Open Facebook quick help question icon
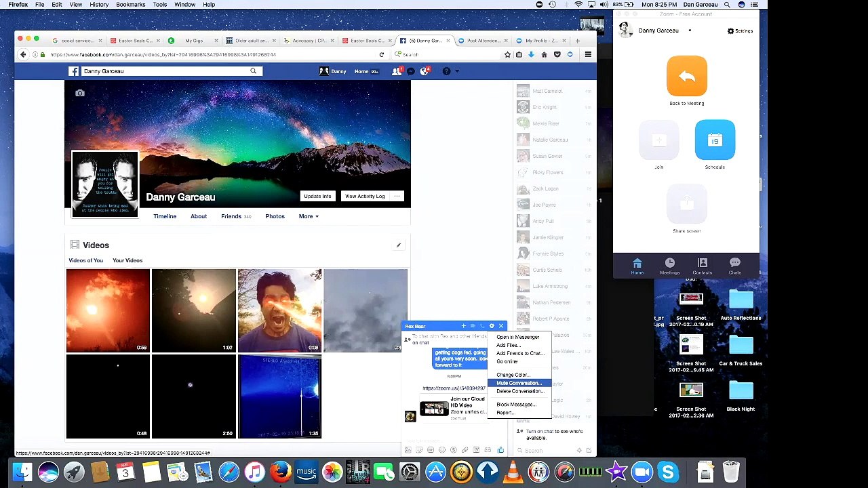Viewport: 868px width, 488px height. [446, 71]
